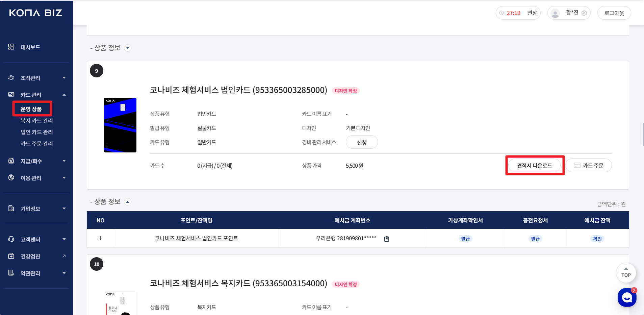Expand the 조직관리 menu arrow
644x315 pixels.
pyautogui.click(x=64, y=78)
